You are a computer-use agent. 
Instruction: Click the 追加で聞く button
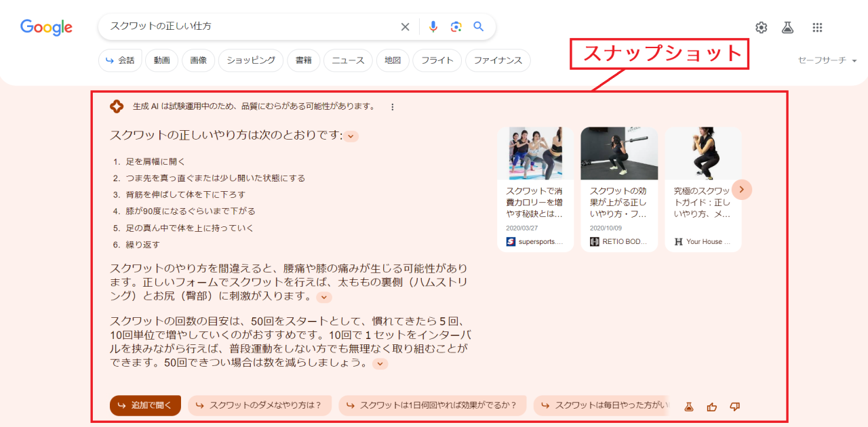145,405
